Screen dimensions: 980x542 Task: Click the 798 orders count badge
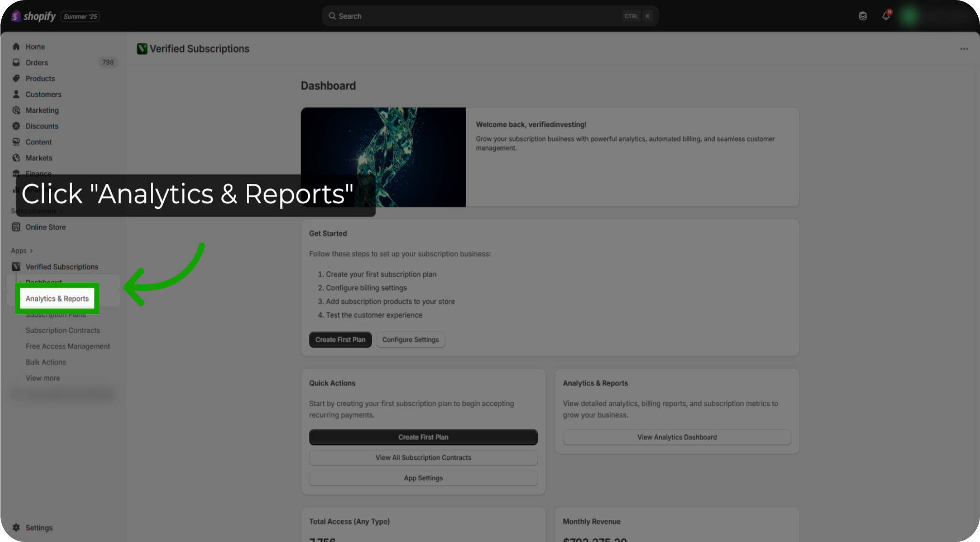coord(108,62)
